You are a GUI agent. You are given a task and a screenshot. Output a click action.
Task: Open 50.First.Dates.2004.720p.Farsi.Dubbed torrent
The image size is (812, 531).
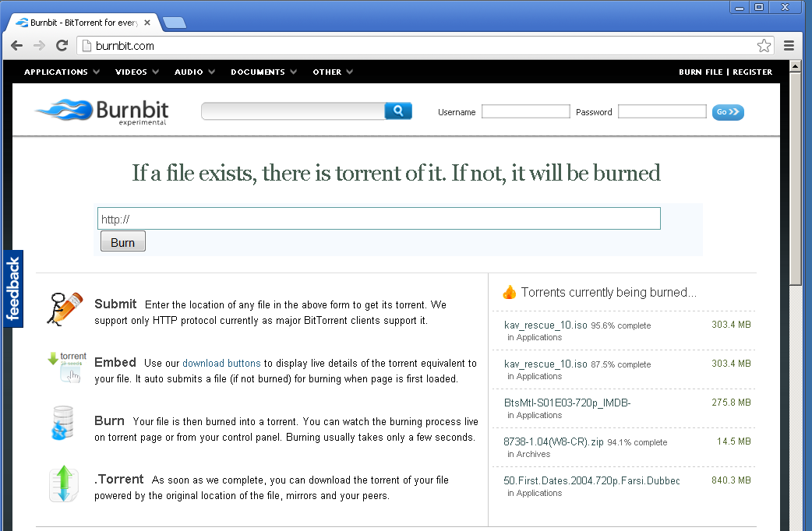[x=591, y=480]
